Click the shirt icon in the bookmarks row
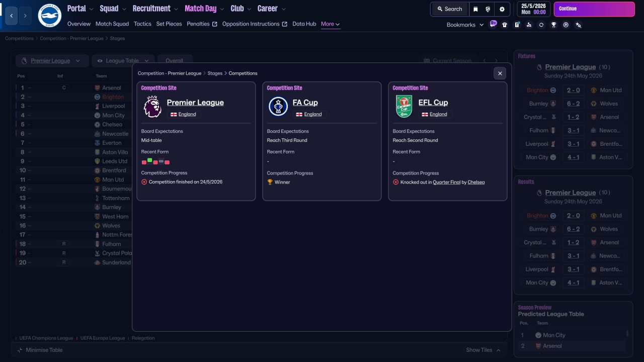Screen dimensions: 644x362 tap(505, 25)
